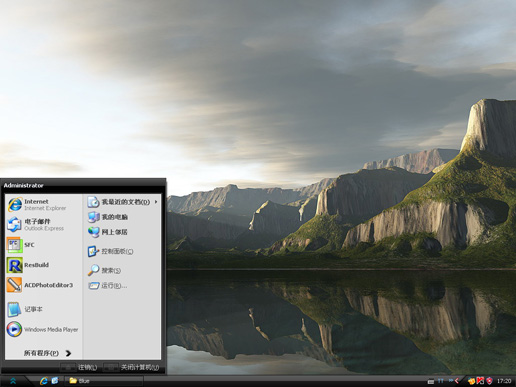Expand My Recent Documents submenu arrow
The image size is (516, 387).
tap(156, 202)
